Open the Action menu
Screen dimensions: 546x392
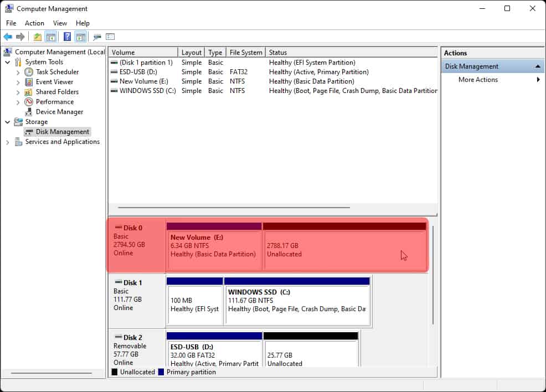(x=34, y=23)
